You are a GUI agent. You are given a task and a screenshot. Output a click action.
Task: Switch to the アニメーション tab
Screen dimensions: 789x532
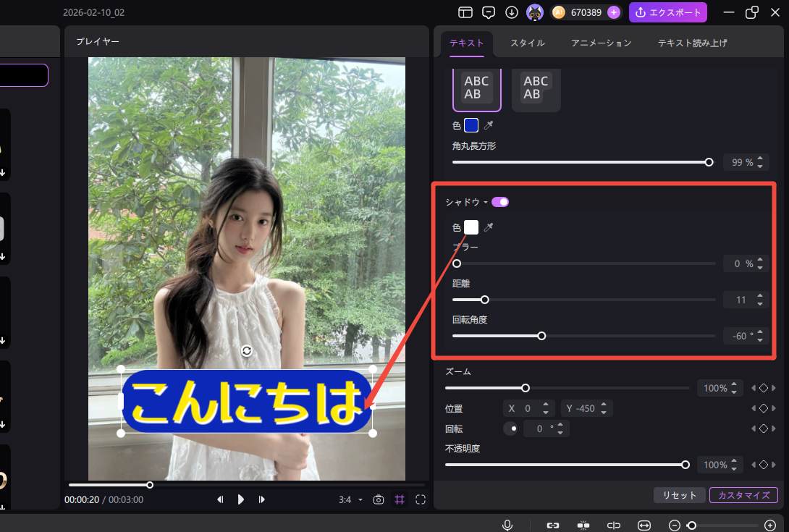(x=601, y=43)
